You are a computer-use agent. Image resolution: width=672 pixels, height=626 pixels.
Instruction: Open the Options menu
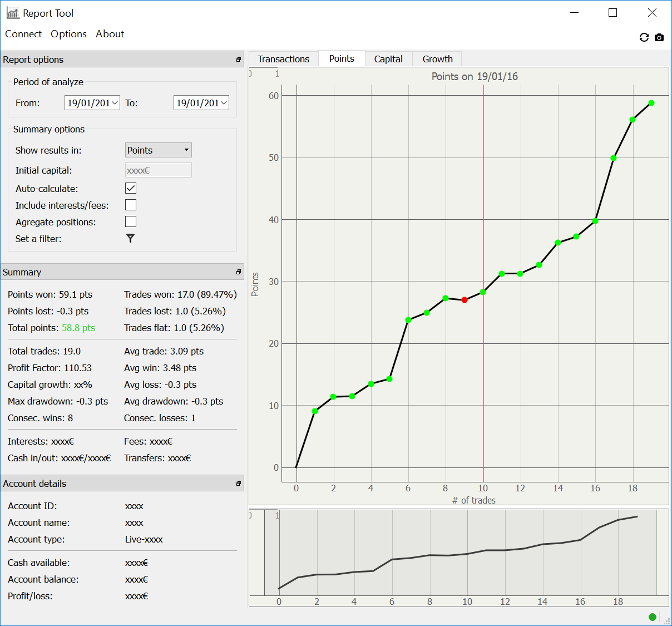(68, 34)
